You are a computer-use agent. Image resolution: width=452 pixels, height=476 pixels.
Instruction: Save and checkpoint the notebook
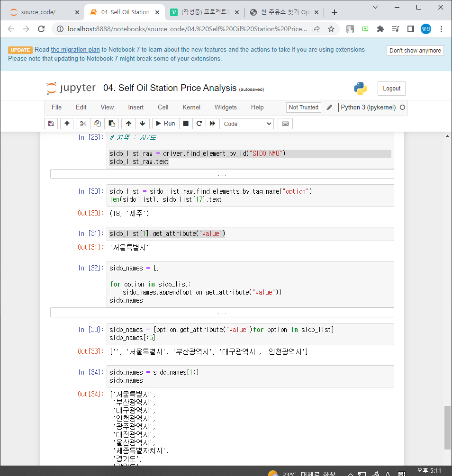(x=51, y=124)
